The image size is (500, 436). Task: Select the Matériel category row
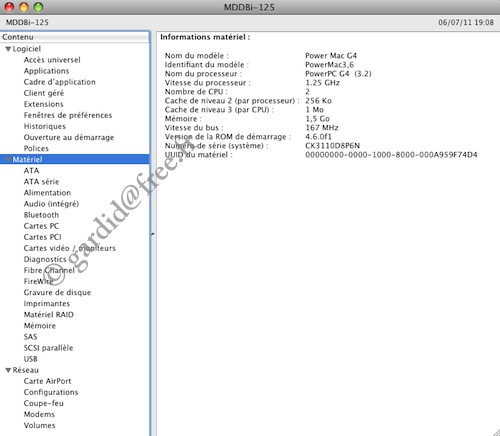pos(75,159)
